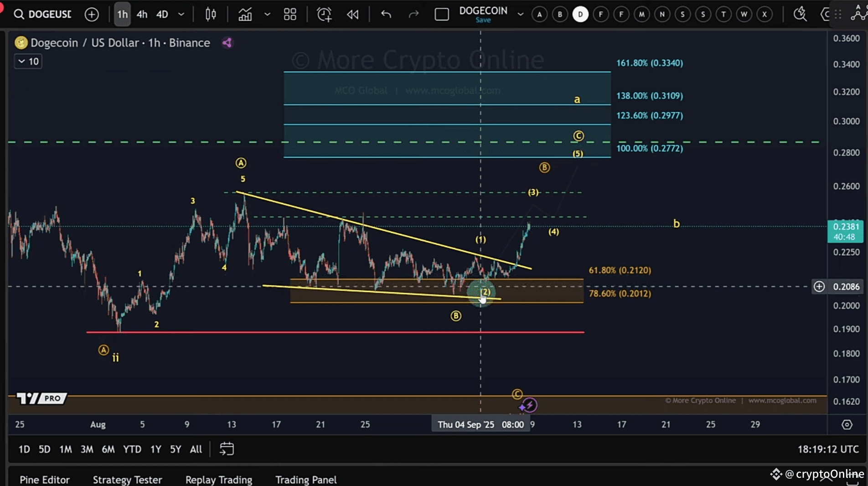Open the Pine Editor tab
Image resolution: width=868 pixels, height=486 pixels.
pos(45,480)
